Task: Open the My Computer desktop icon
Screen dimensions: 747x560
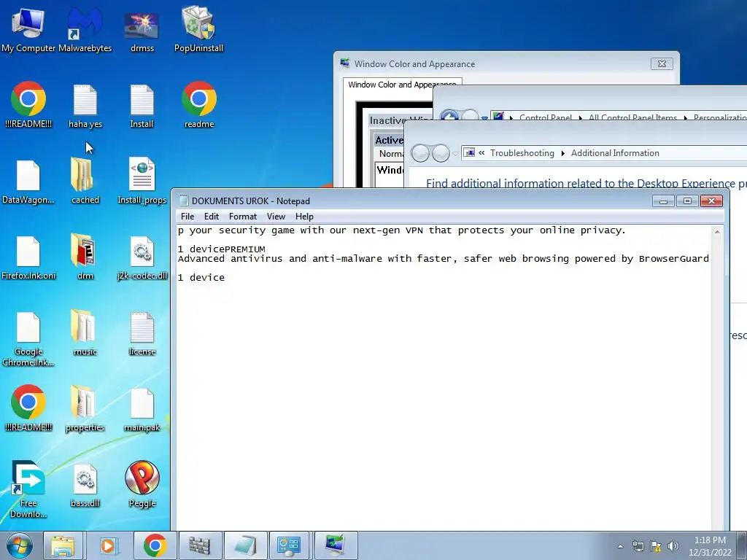Action: pos(28,29)
